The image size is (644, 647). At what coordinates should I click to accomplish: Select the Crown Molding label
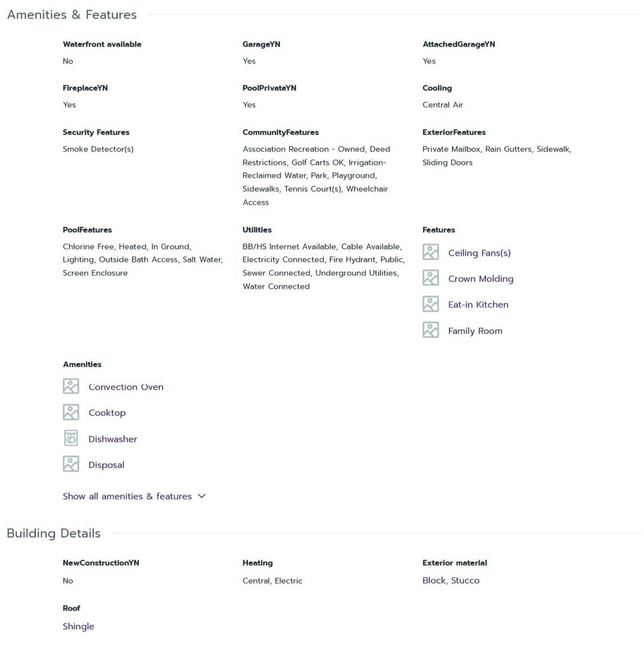point(481,279)
